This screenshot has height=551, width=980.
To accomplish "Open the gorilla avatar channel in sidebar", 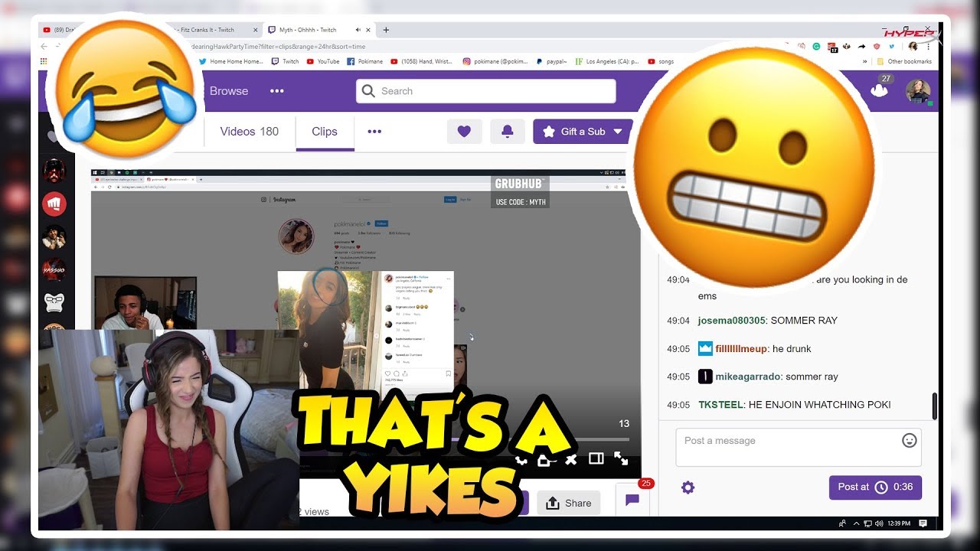I will pos(54,304).
